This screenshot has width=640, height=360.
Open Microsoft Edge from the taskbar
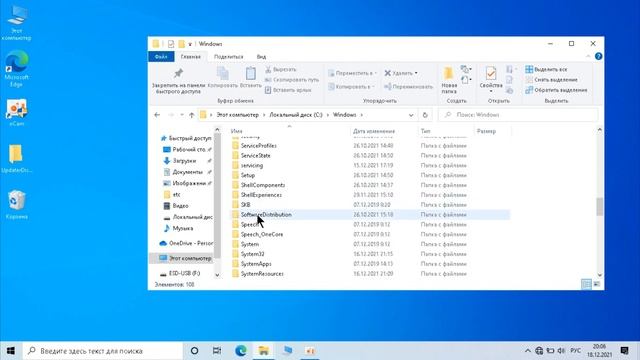click(x=241, y=351)
